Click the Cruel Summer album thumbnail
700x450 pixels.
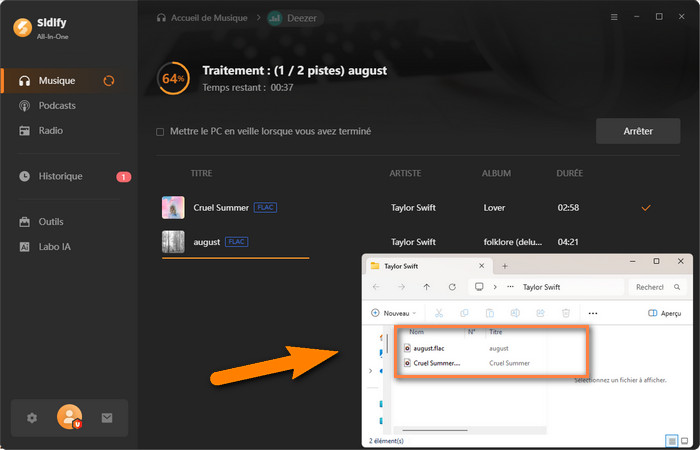click(x=173, y=207)
